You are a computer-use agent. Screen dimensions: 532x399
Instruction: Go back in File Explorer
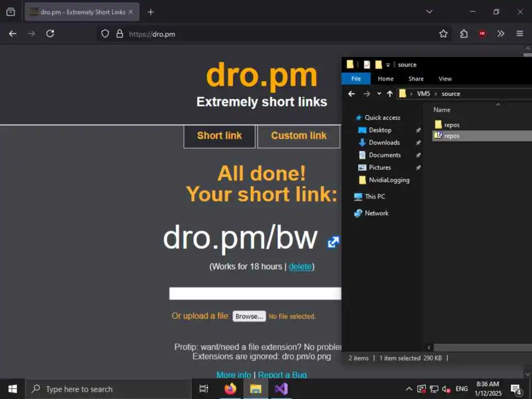[352, 94]
